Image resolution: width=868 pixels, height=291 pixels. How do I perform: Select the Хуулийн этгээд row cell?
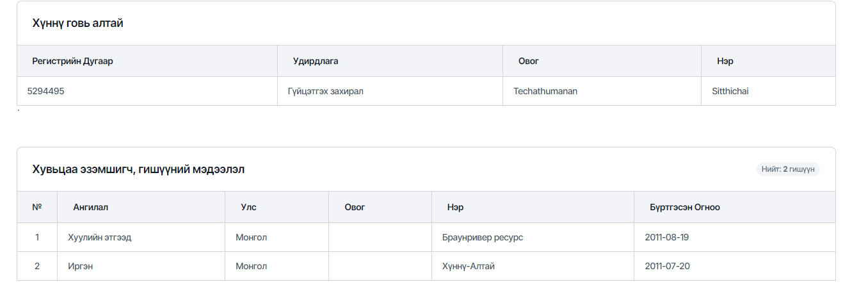coord(99,237)
